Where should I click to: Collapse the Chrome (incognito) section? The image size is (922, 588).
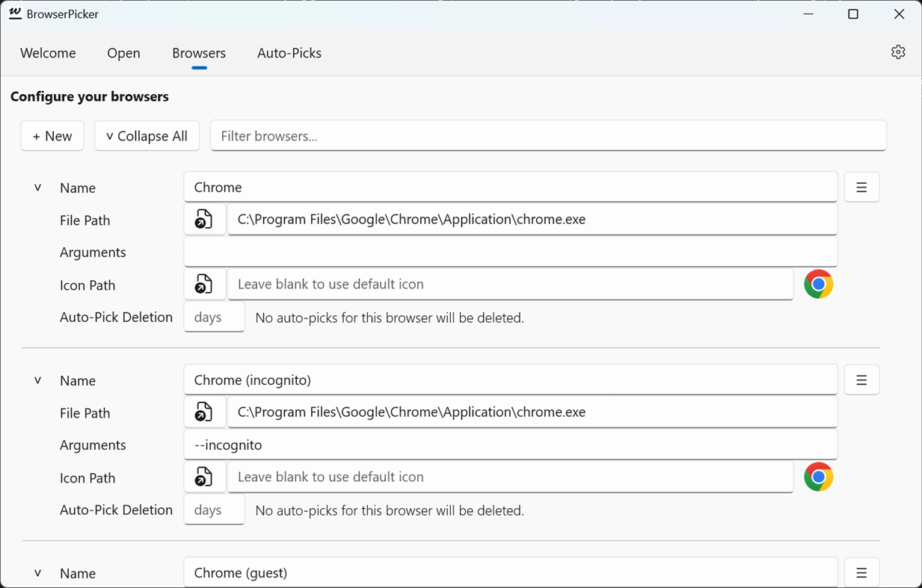[37, 380]
